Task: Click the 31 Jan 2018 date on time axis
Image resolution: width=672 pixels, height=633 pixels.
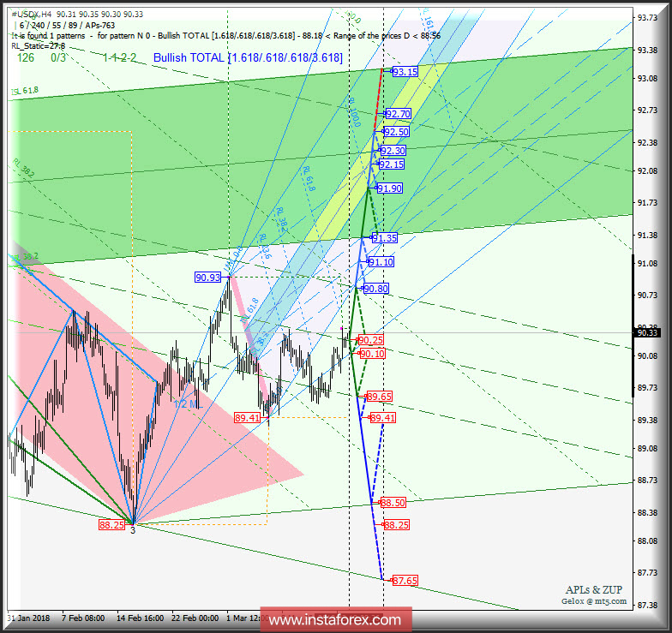Action: point(28,618)
